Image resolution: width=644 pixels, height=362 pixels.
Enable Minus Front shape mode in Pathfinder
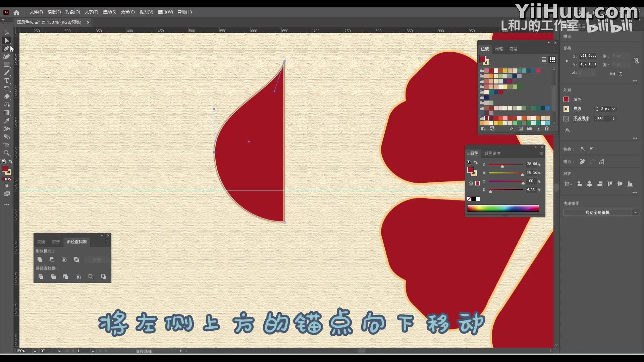[52, 260]
